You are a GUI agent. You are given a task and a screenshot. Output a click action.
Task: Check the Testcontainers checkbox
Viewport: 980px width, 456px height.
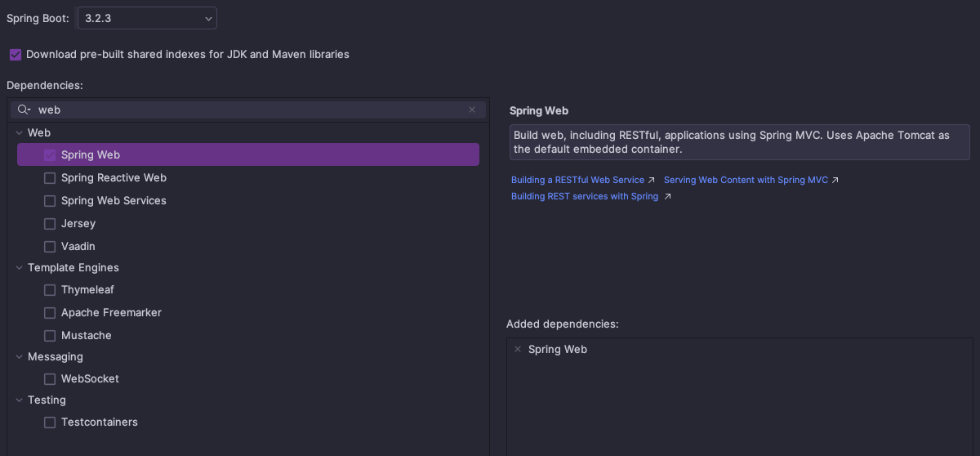point(50,422)
